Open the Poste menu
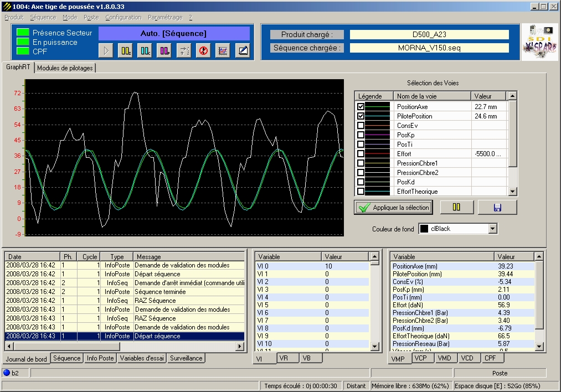This screenshot has height=392, width=561. [x=91, y=17]
